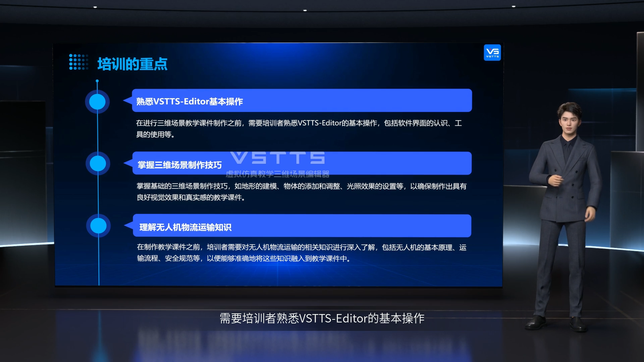Click the timeline node beside 掌握三维场景制作技巧
The width and height of the screenshot is (644, 362).
click(98, 164)
